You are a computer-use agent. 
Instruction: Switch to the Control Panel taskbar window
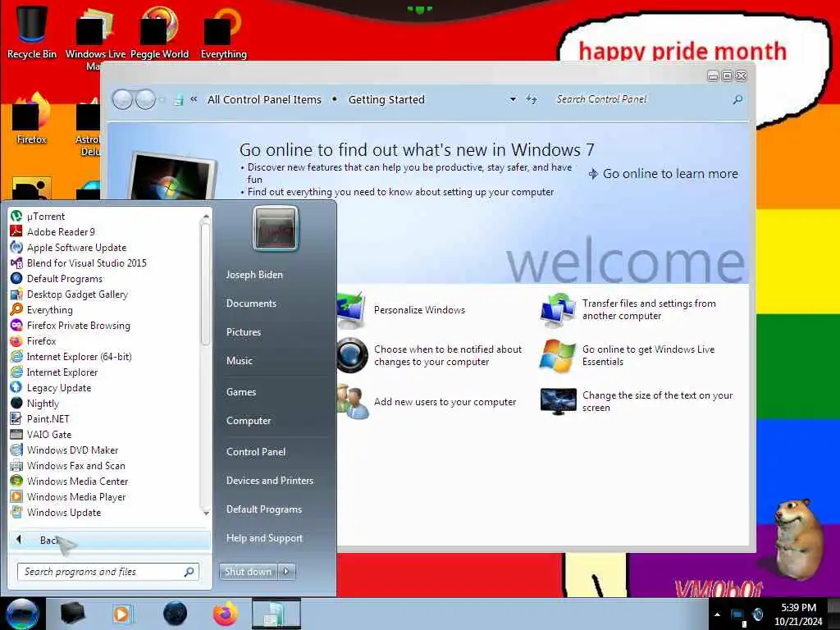[276, 614]
